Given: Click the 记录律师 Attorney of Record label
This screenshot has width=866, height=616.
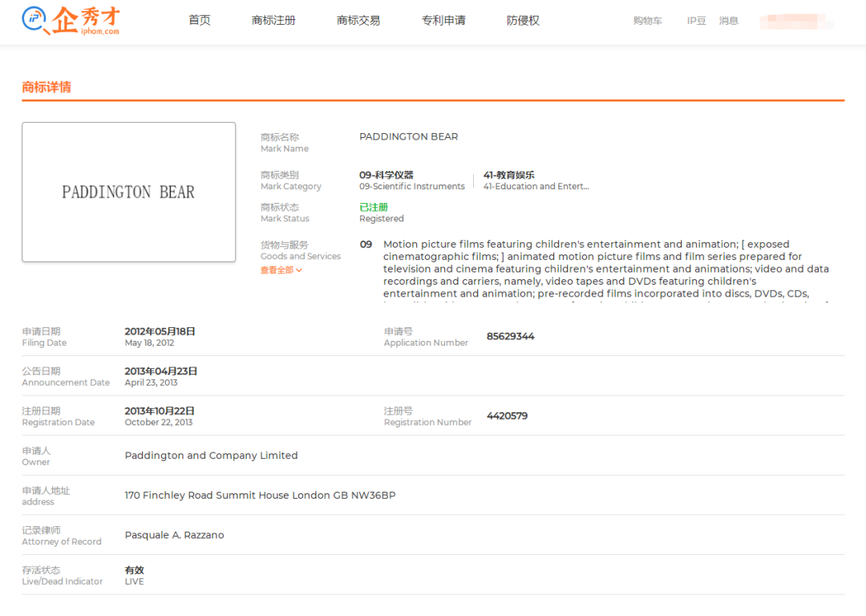Looking at the screenshot, I should click(x=61, y=535).
